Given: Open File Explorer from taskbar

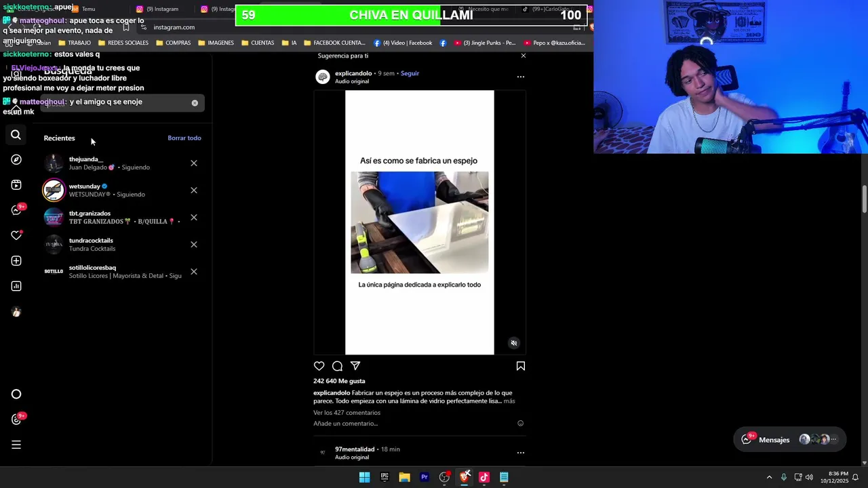Looking at the screenshot, I should click(x=404, y=477).
